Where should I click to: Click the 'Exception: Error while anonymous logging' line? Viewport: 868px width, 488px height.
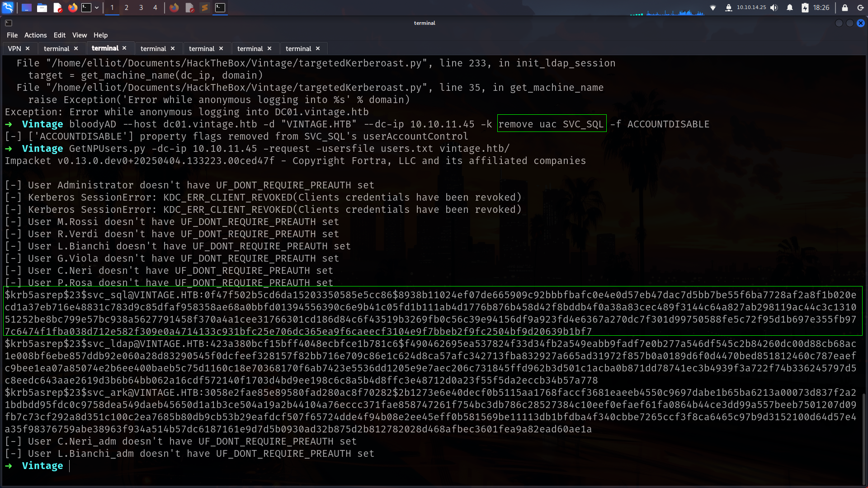(187, 112)
